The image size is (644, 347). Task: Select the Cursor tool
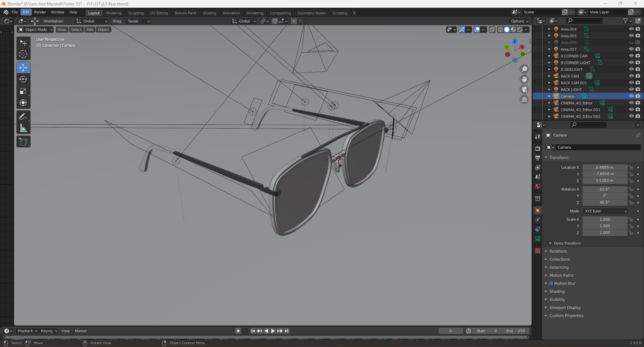tap(23, 54)
